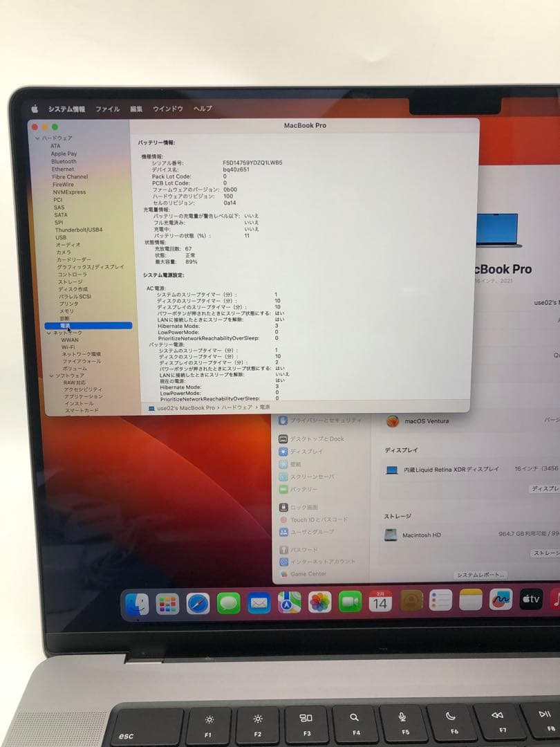Select メモリ in the hardware list
Viewport: 560px width, 747px height.
[66, 311]
